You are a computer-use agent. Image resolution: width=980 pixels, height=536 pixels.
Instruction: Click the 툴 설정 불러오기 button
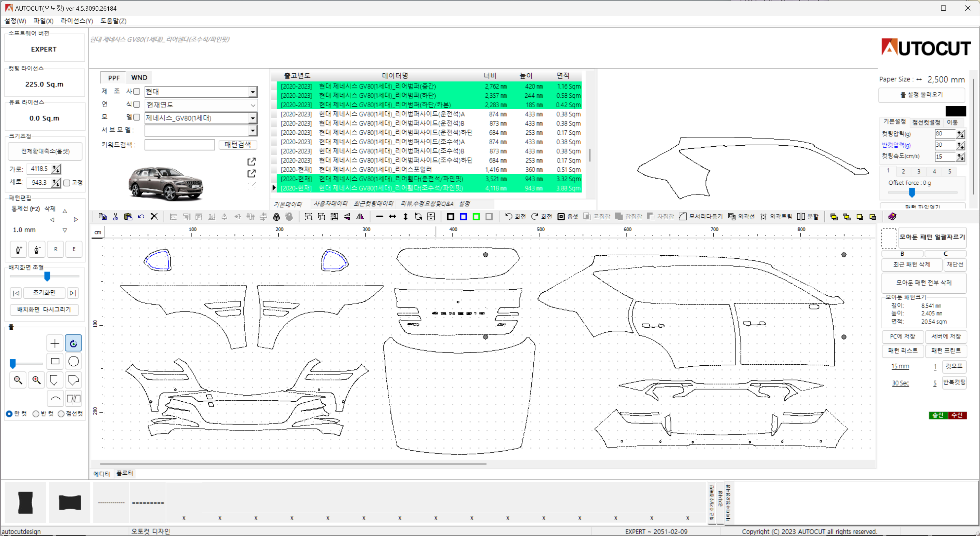tap(921, 95)
